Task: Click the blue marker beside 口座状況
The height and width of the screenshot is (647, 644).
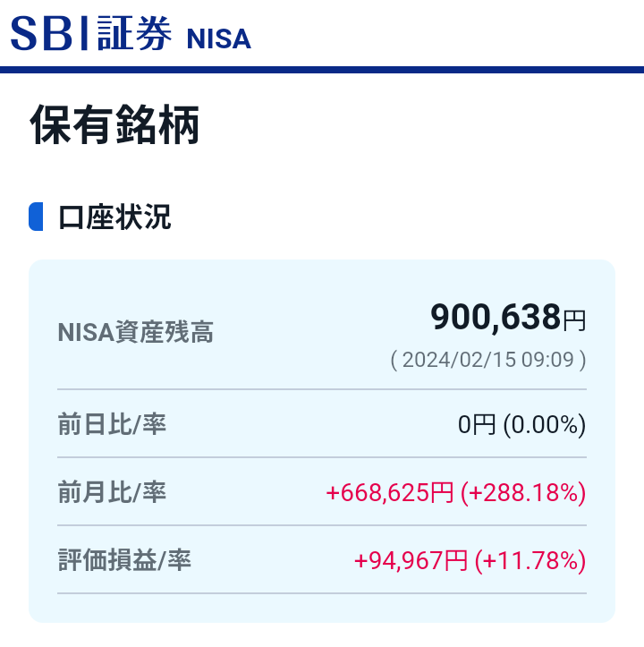Action: [x=36, y=217]
